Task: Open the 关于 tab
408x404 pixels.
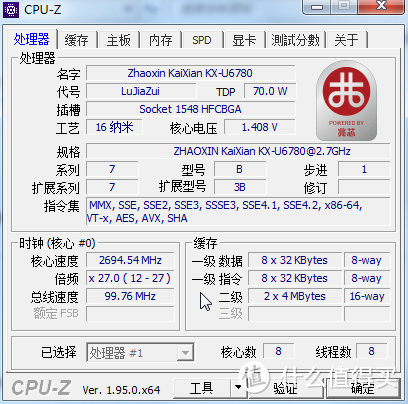Action: click(x=347, y=40)
